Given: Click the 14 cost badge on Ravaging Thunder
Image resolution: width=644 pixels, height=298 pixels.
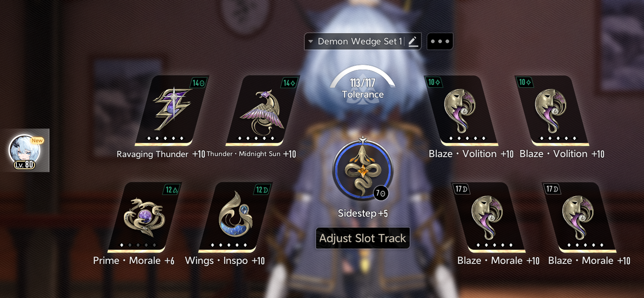Looking at the screenshot, I should tap(199, 83).
